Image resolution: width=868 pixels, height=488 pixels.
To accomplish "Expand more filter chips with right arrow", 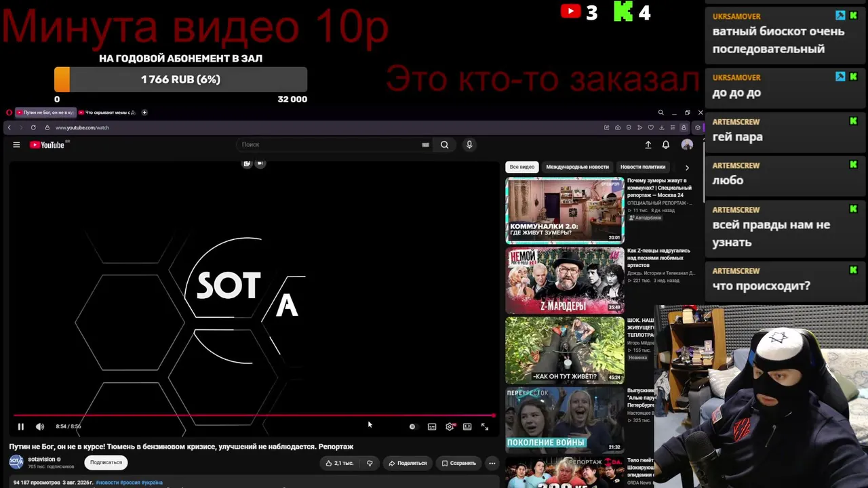I will tap(687, 167).
